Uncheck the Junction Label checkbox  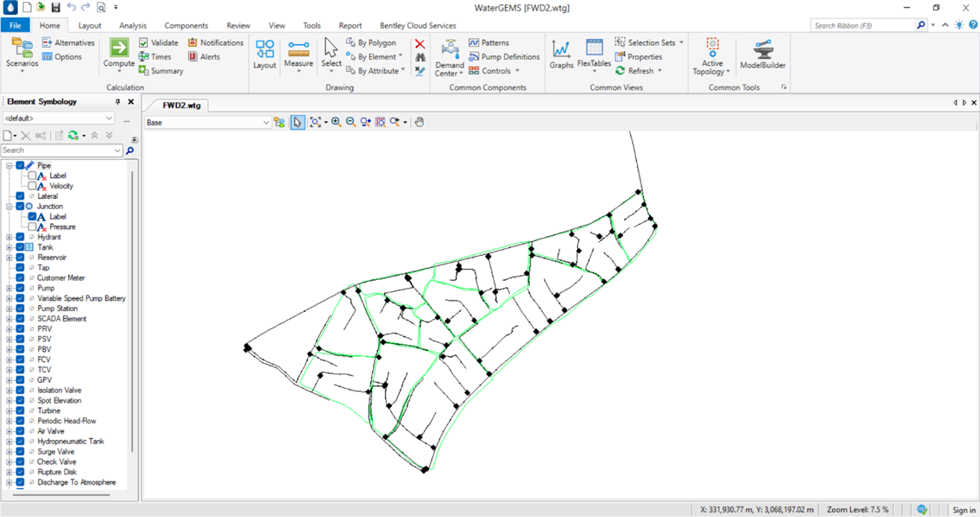point(32,216)
